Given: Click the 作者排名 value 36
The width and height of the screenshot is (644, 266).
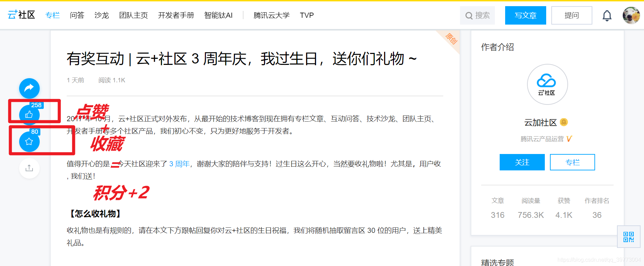Looking at the screenshot, I should coord(597,215).
